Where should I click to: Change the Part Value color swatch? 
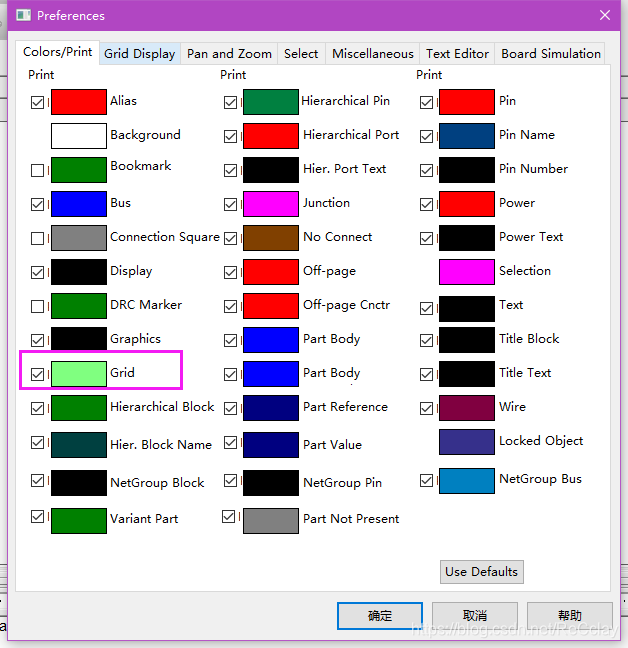(271, 445)
